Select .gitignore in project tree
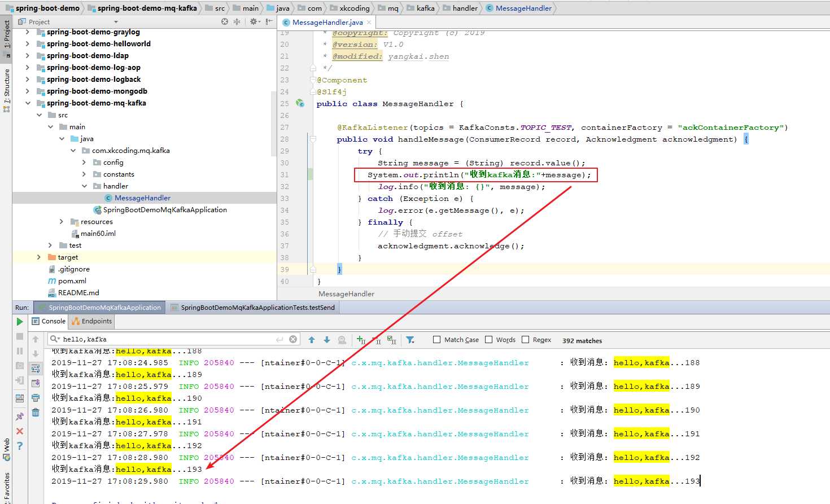 coord(73,269)
